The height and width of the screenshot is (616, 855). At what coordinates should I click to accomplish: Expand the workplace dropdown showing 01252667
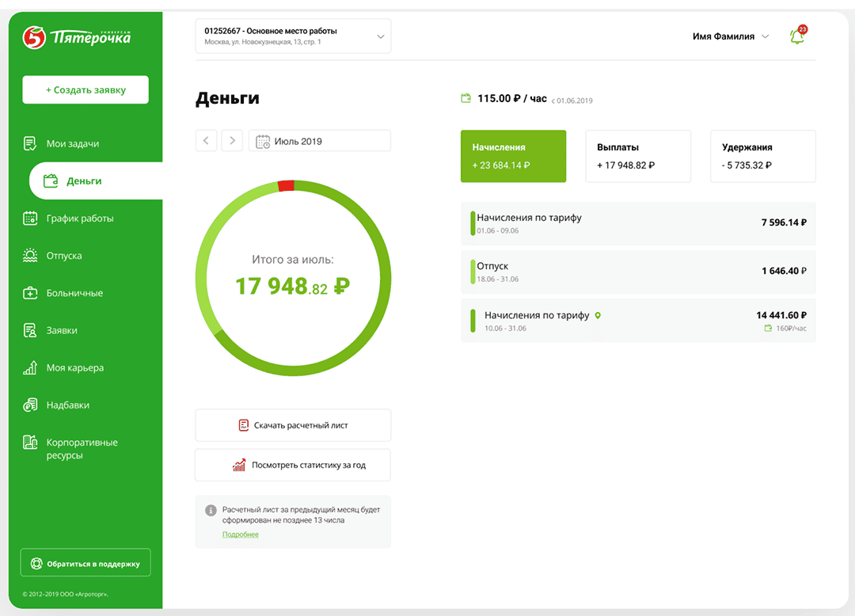[x=293, y=36]
